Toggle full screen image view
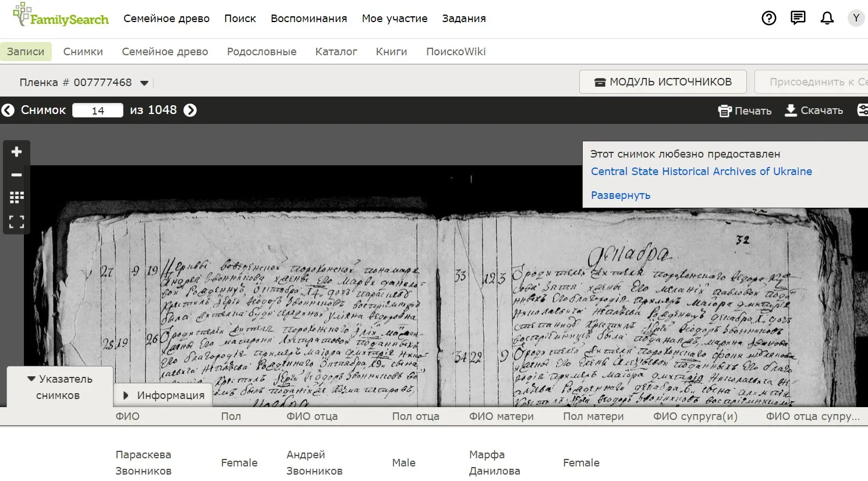 coord(16,221)
